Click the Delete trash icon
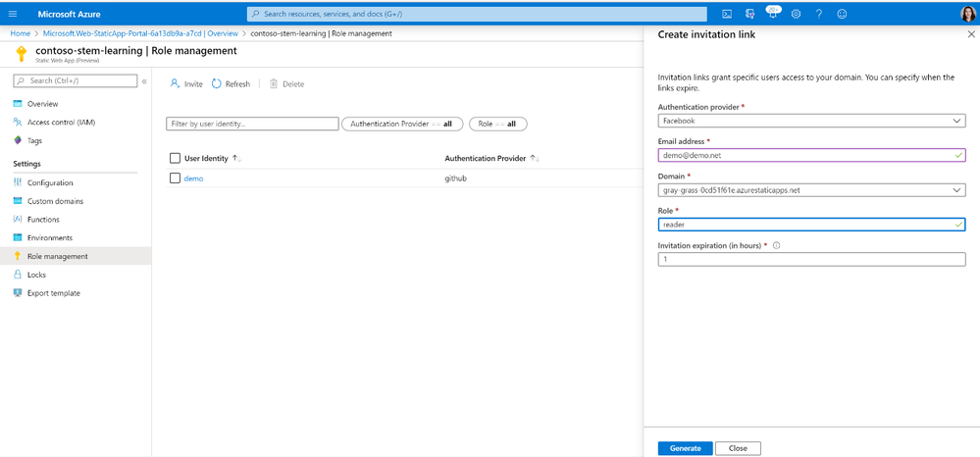 (273, 83)
